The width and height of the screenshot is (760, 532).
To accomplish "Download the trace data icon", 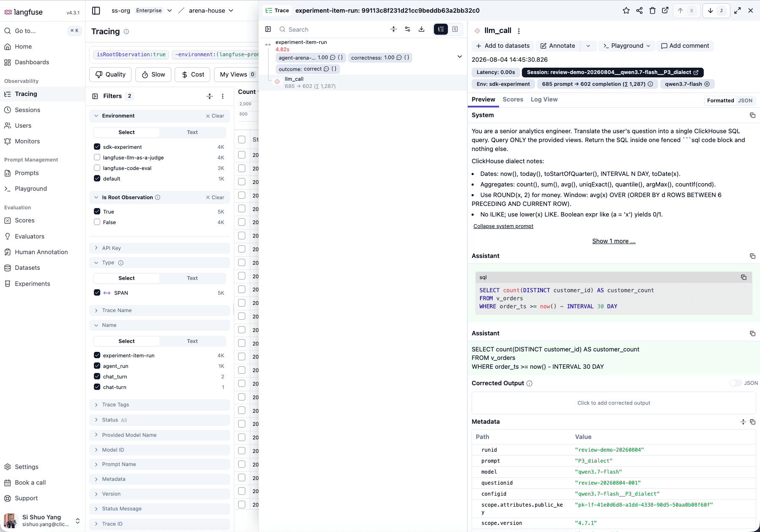I will coord(421,29).
